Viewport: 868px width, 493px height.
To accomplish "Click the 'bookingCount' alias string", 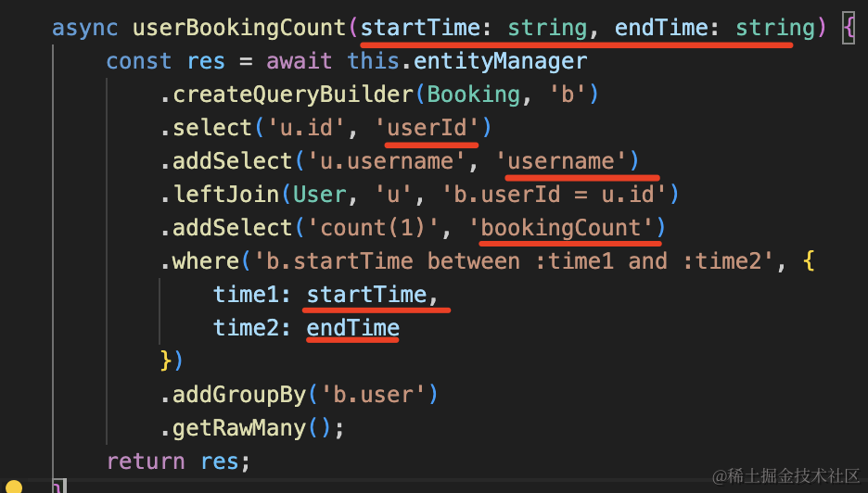I will (x=562, y=228).
